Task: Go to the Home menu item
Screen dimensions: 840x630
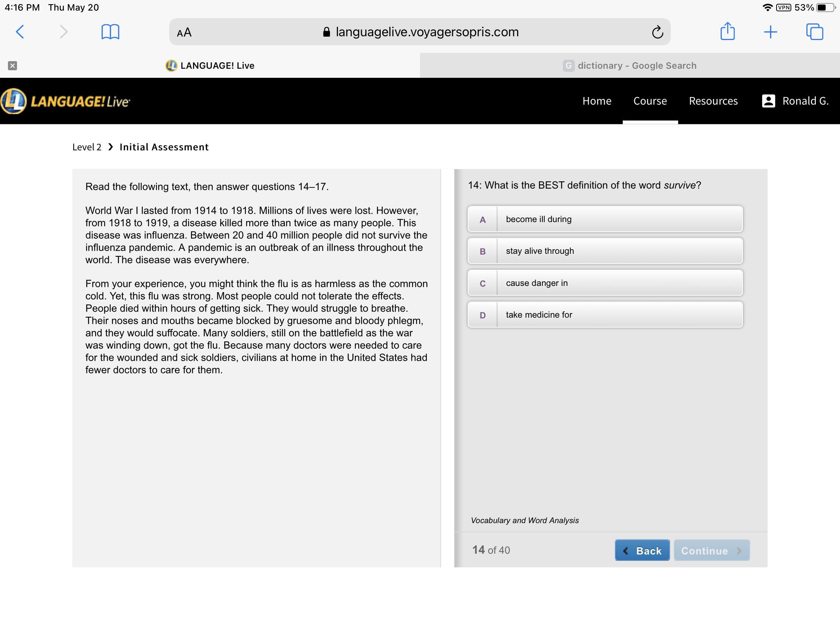Action: (x=597, y=101)
